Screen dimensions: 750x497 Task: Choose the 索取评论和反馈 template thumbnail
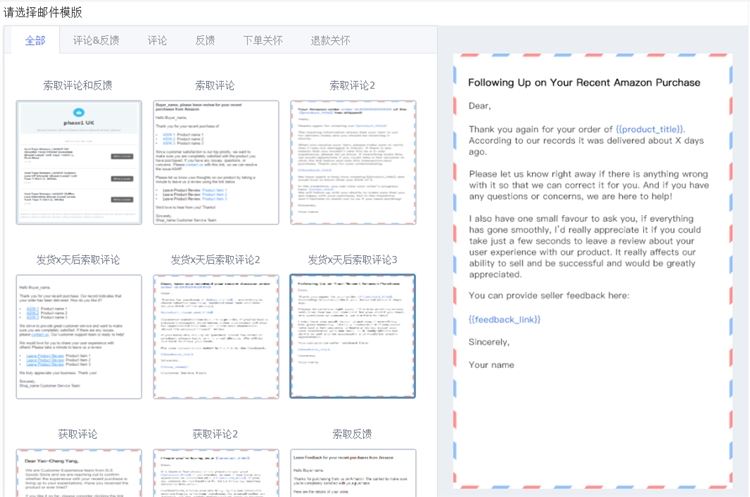[x=79, y=162]
